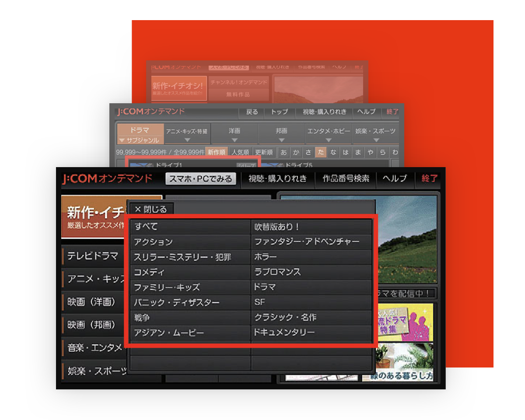Expand エンタメ・ホビー tab dropdown
The width and height of the screenshot is (525, 420).
(329, 134)
